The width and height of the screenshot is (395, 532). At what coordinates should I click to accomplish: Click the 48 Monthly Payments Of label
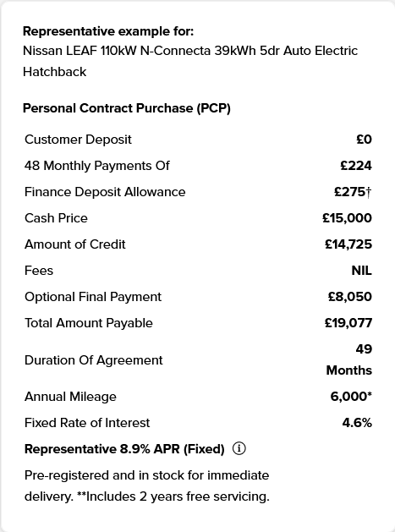tap(97, 166)
